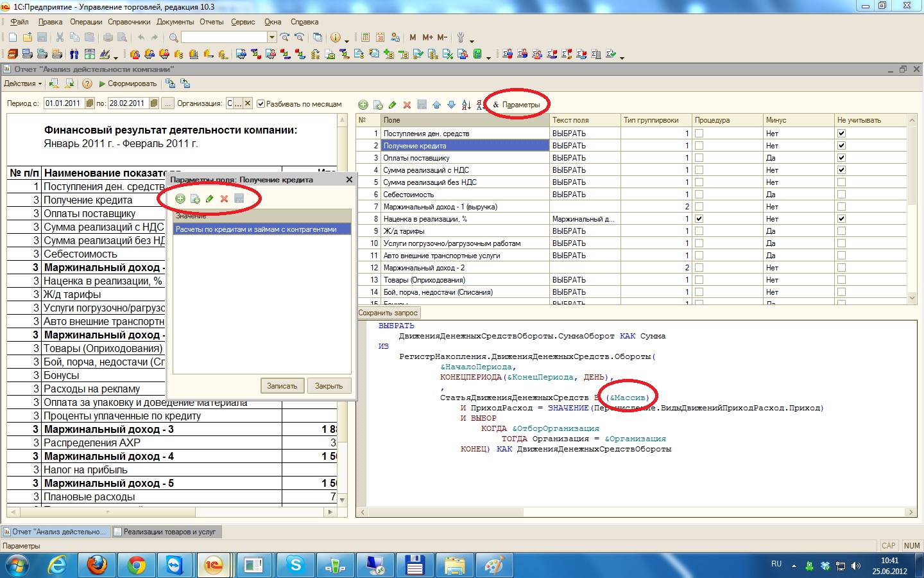Image resolution: width=924 pixels, height=578 pixels.
Task: Open the Сервис menu
Action: [243, 22]
